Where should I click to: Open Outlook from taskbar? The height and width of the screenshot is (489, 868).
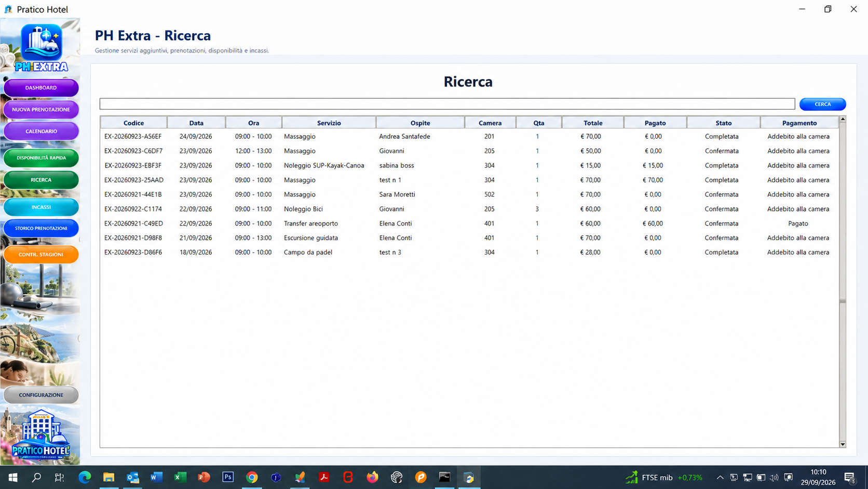click(132, 477)
